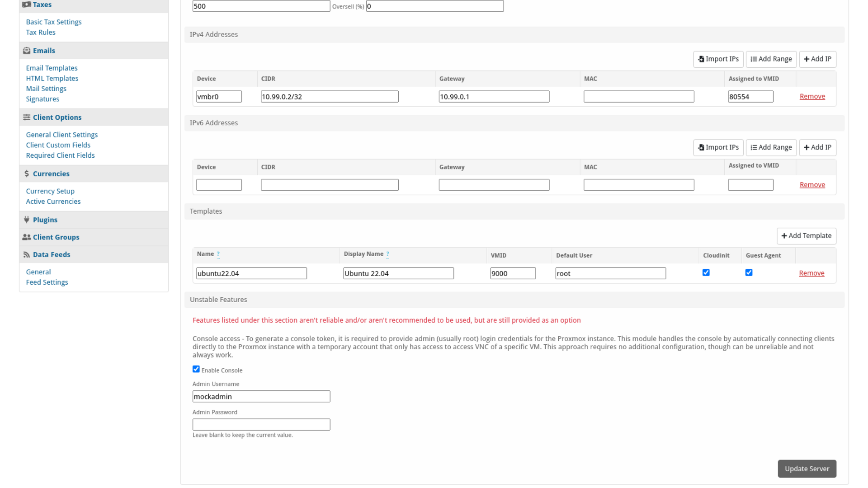Focus the IPv4 Gateway field 10.99.0.1
868x488 pixels.
494,97
